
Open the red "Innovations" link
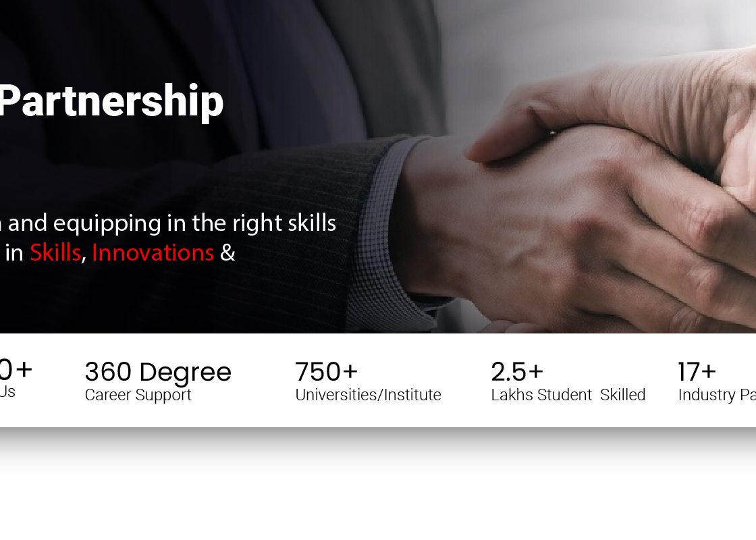pos(153,253)
